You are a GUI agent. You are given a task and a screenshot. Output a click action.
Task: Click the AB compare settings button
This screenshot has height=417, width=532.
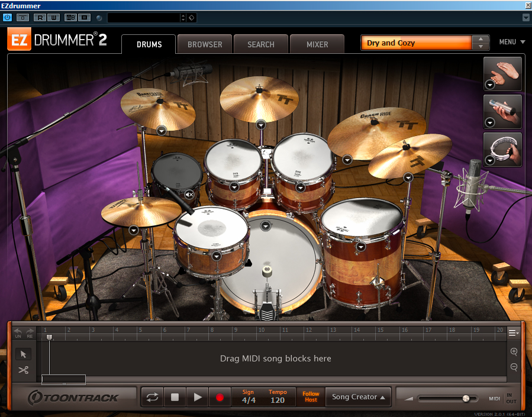tap(70, 18)
